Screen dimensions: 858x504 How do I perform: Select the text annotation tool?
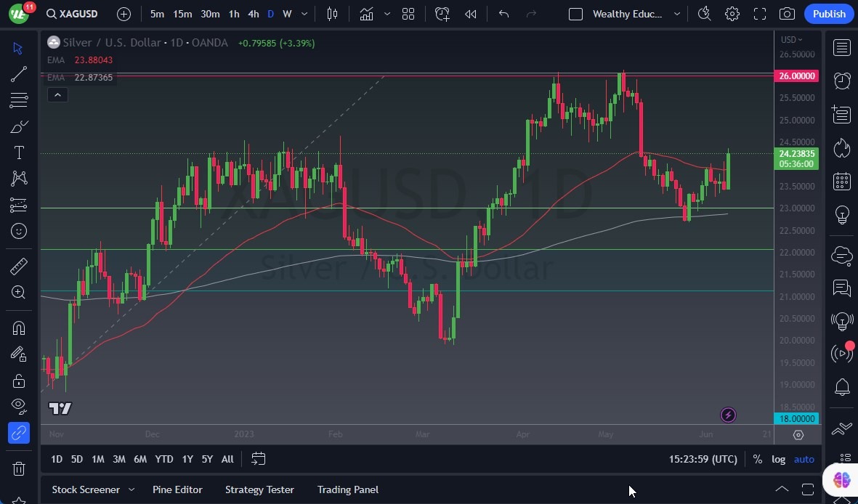coord(19,153)
